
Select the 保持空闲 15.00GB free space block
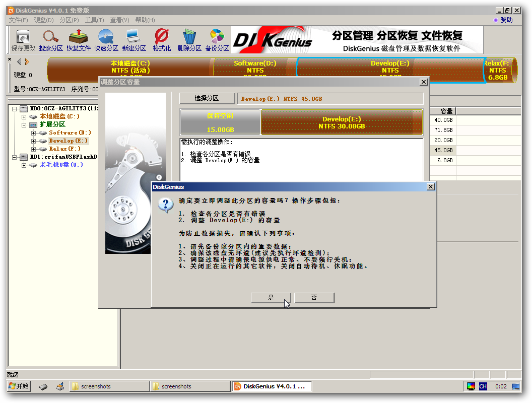click(x=220, y=122)
